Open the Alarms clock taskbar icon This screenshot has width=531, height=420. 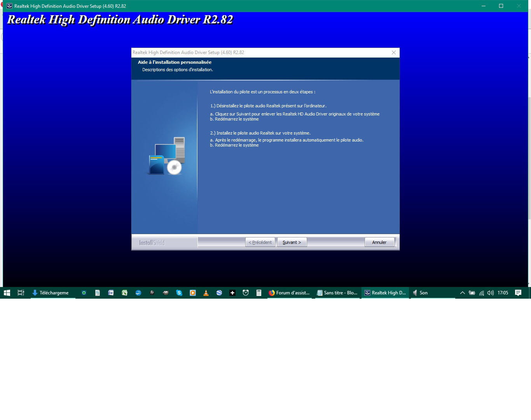point(246,293)
